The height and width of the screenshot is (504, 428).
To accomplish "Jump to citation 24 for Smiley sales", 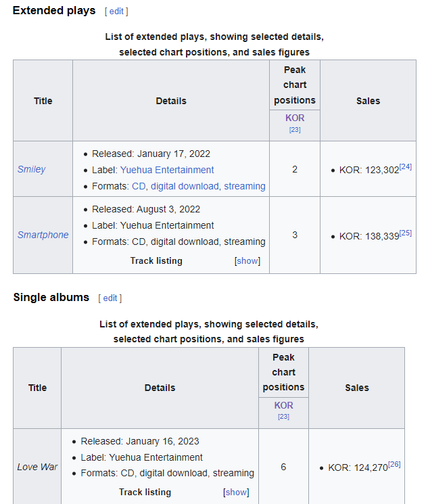I will pos(405,166).
